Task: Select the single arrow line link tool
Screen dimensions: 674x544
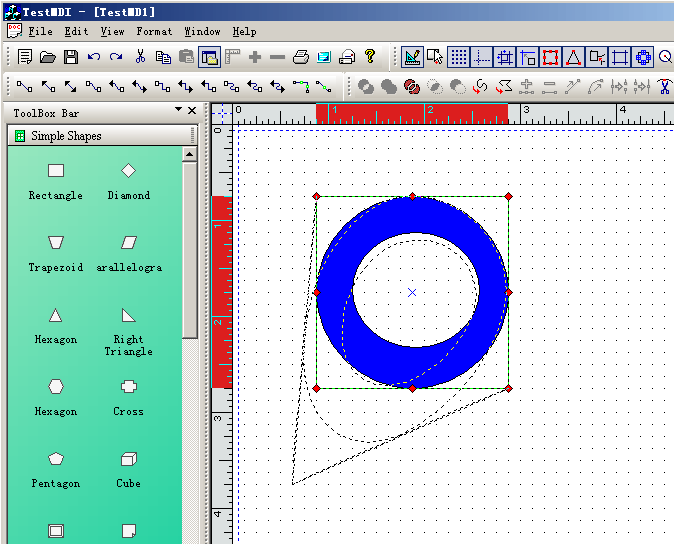Action: click(x=48, y=86)
